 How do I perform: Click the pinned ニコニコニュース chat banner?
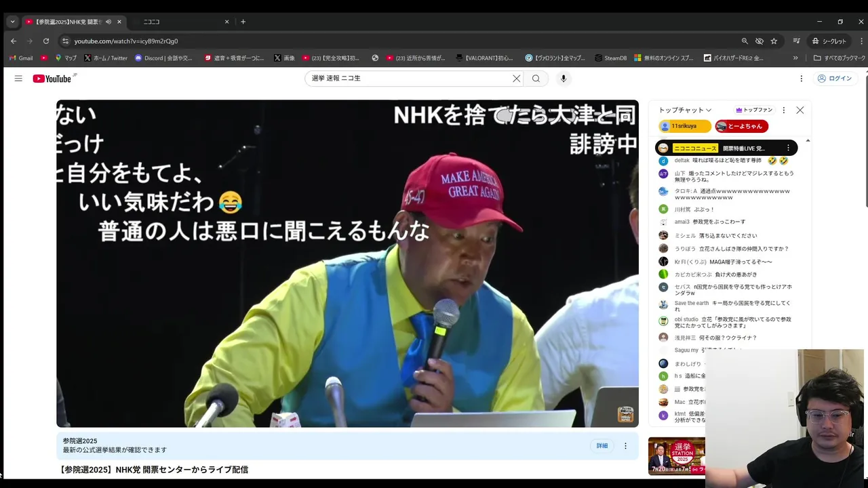coord(726,148)
